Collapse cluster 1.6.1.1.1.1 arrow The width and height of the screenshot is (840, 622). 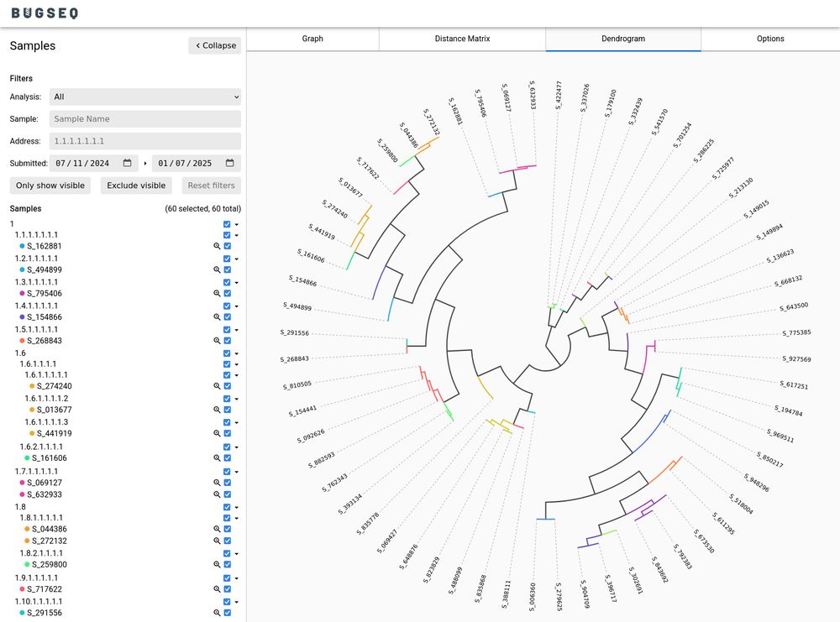[237, 364]
